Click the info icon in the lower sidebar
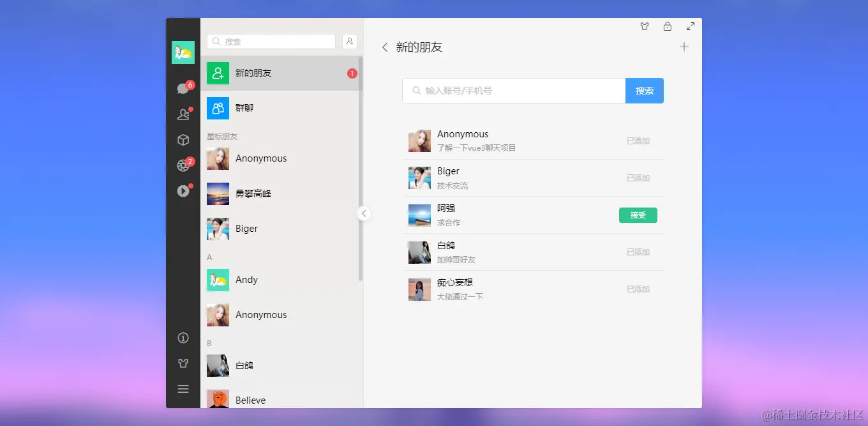This screenshot has height=426, width=868. tap(183, 337)
